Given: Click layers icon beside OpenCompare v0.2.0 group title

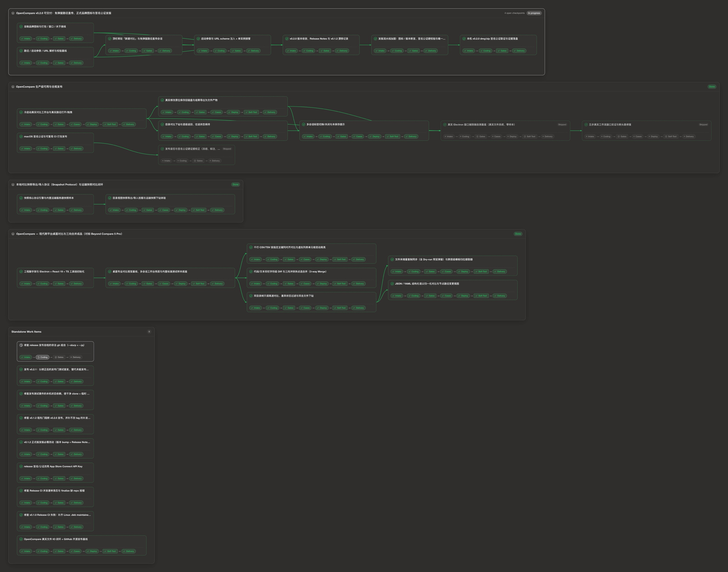Looking at the screenshot, I should click(x=13, y=13).
